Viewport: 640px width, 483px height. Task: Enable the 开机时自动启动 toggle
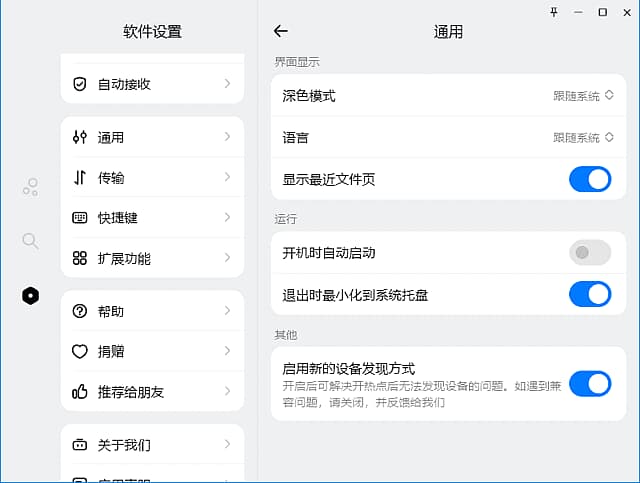click(589, 253)
